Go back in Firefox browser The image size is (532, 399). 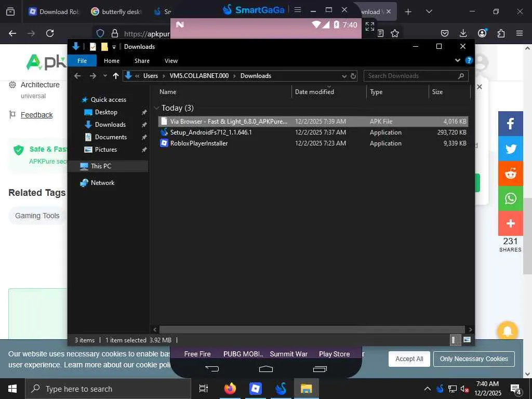(x=12, y=33)
